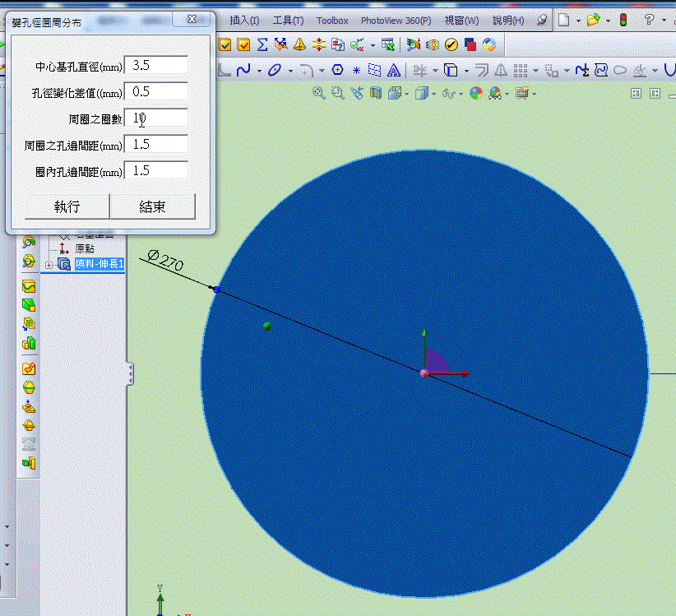Viewport: 676px width, 616px height.
Task: Open the Hide/Show glasses dropdown arrow
Action: point(461,94)
